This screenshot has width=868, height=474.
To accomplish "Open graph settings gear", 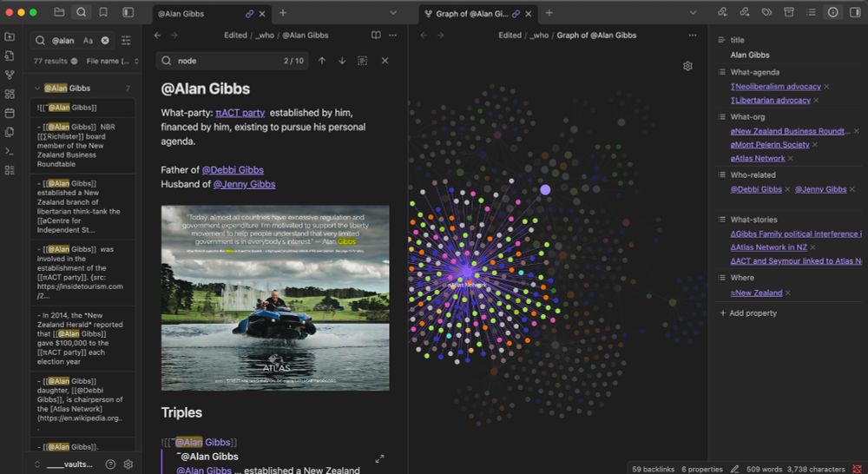I will (687, 66).
